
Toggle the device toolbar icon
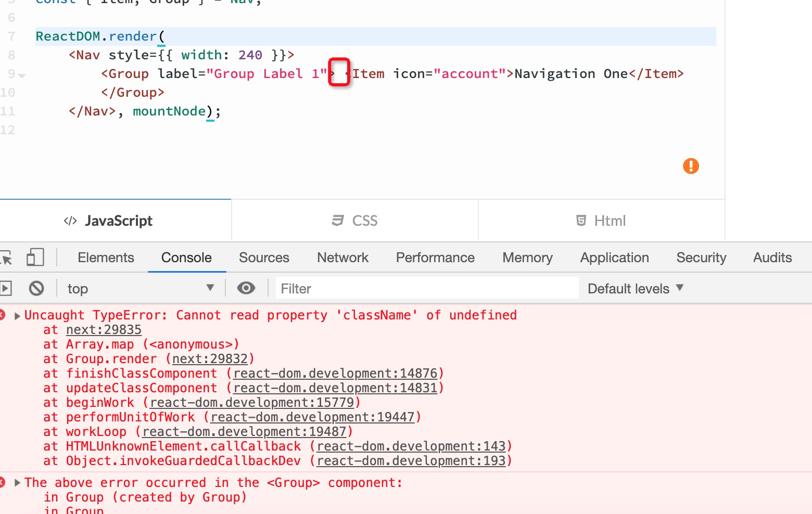pyautogui.click(x=35, y=258)
